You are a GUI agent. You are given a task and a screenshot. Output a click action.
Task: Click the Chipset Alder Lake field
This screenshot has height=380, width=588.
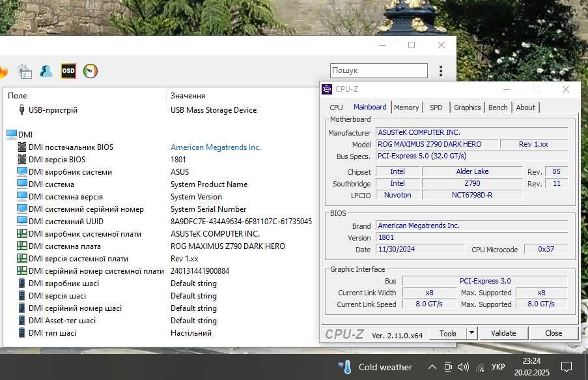472,171
